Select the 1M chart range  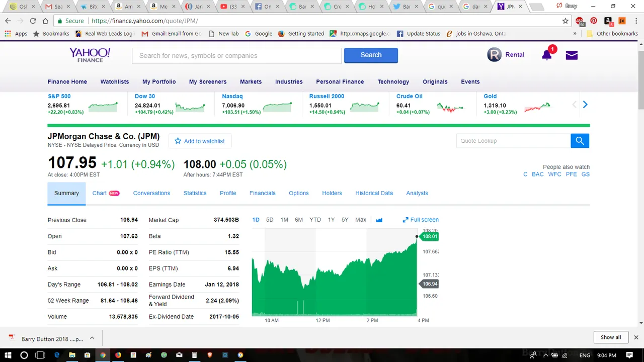tap(284, 220)
